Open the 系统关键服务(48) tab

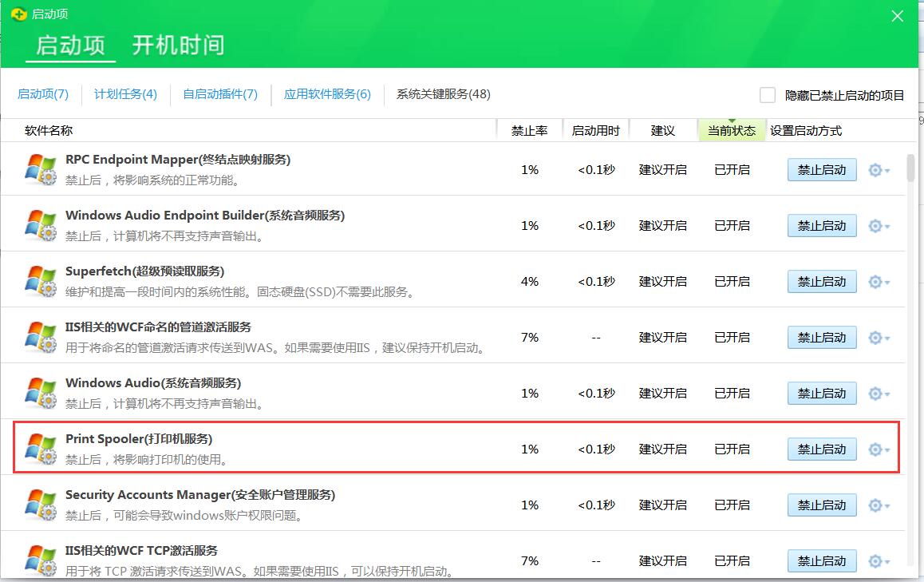(442, 94)
